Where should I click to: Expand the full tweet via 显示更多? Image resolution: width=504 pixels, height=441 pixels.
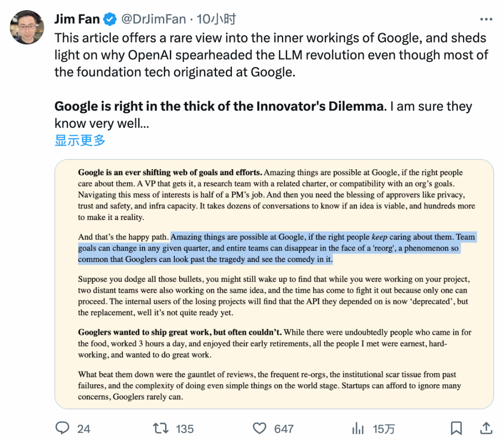(78, 141)
